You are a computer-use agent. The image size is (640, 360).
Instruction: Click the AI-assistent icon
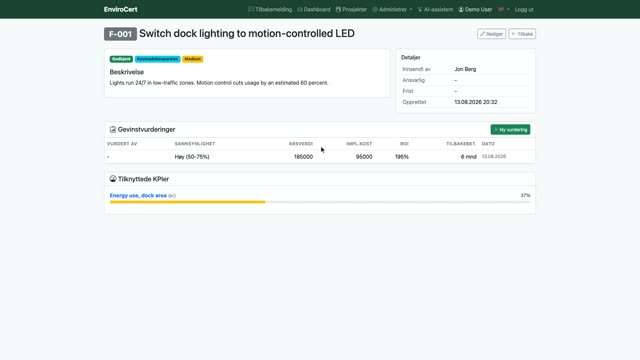point(420,9)
